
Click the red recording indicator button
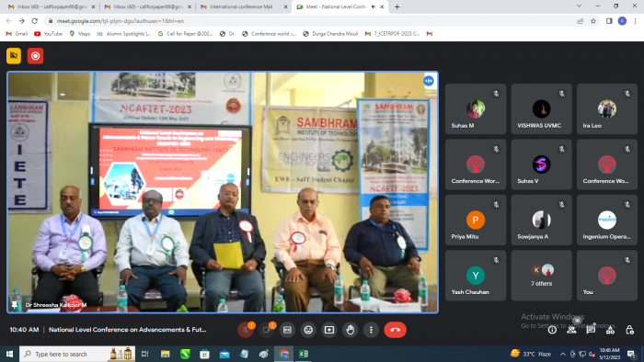35,56
